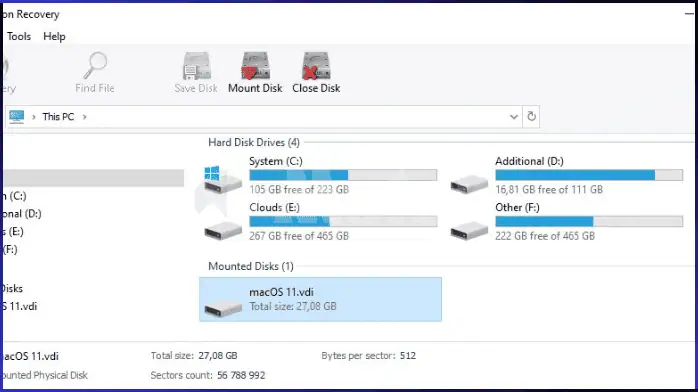Click the Save Disk toolbar icon

(x=196, y=66)
